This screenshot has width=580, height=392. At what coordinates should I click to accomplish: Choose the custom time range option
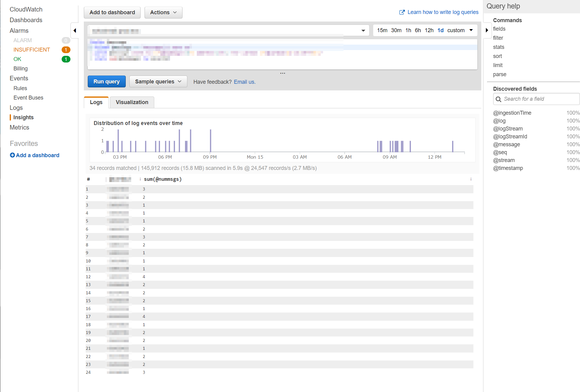coord(456,30)
